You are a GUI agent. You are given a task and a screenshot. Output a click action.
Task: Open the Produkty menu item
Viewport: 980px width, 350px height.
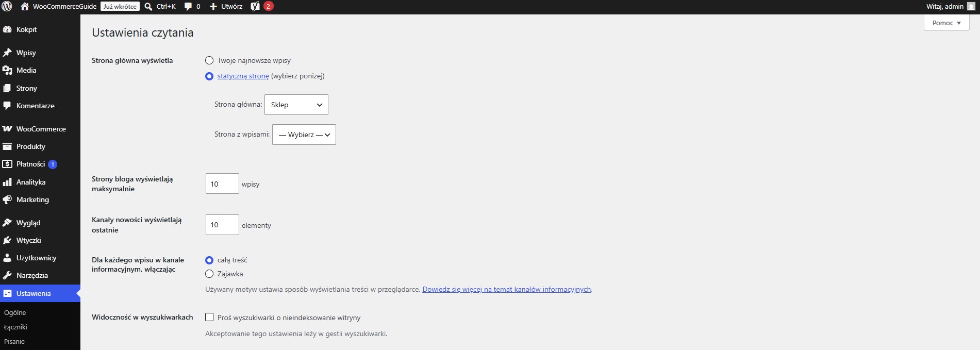pos(31,146)
